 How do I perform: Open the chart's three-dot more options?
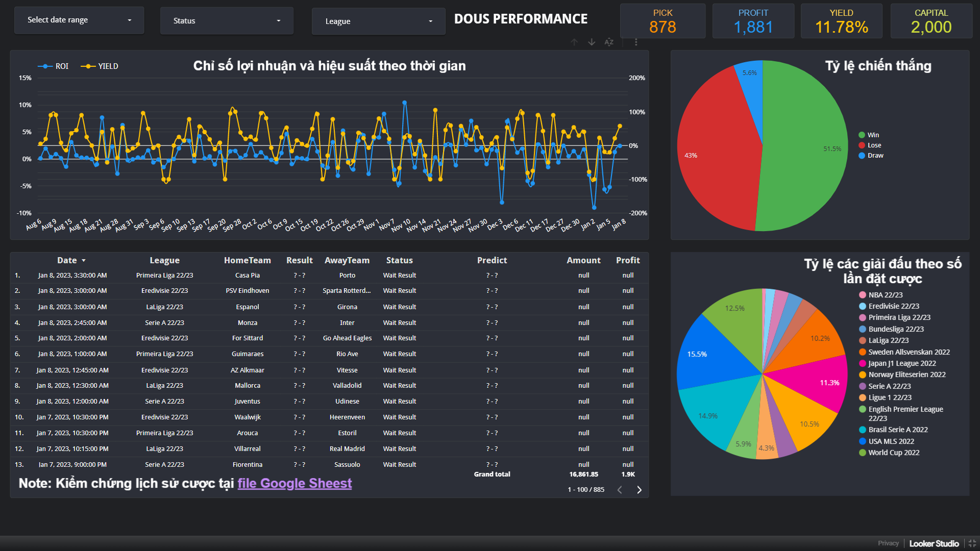click(x=636, y=42)
